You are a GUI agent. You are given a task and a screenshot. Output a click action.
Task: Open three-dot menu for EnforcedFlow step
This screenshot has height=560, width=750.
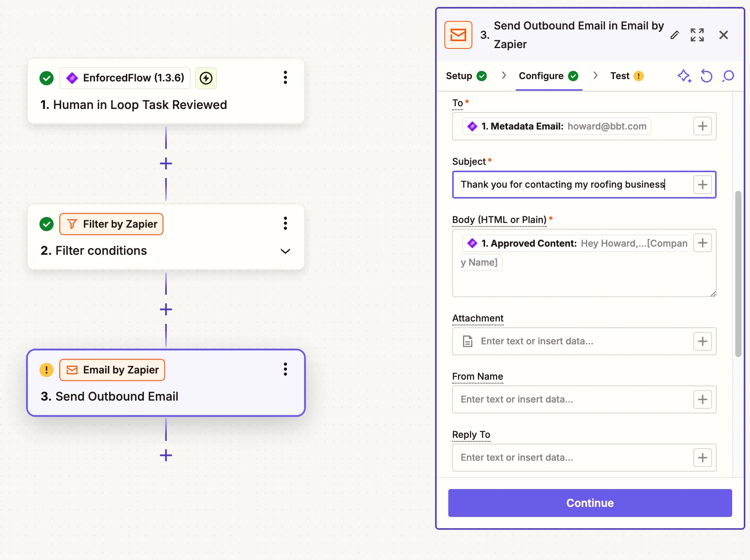pos(285,78)
